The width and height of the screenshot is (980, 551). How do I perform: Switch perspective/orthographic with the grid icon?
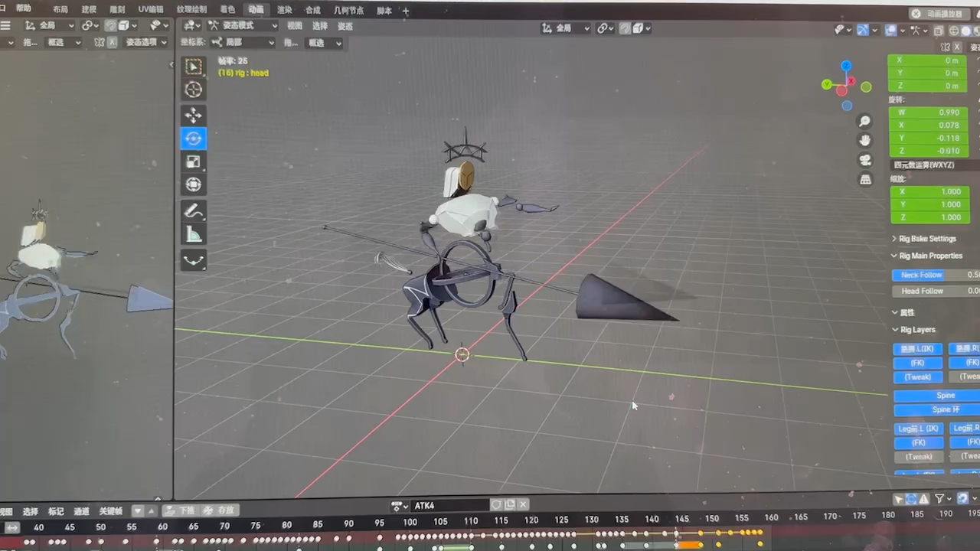865,180
